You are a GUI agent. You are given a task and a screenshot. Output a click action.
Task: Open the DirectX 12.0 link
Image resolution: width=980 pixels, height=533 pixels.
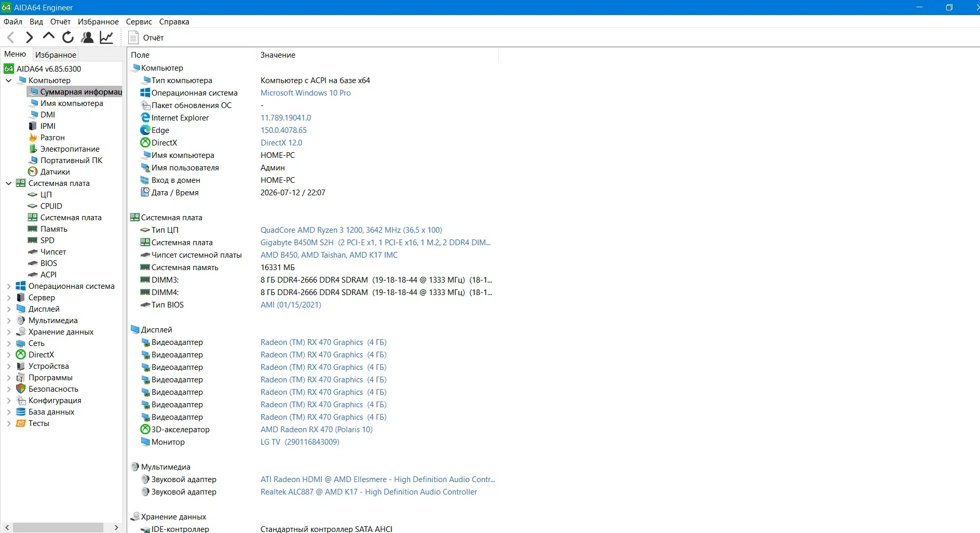pyautogui.click(x=281, y=143)
